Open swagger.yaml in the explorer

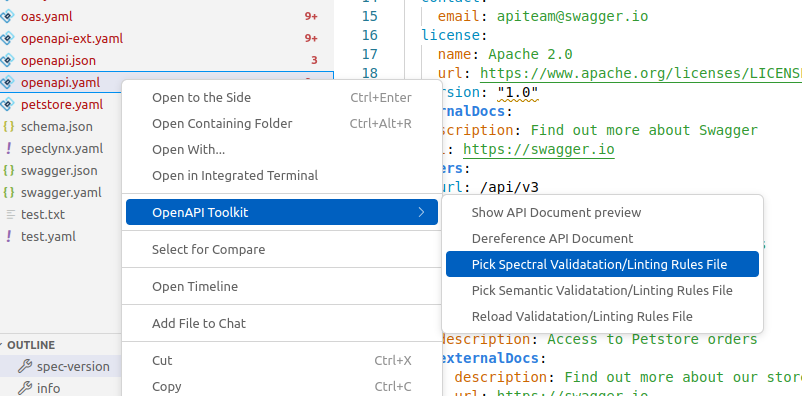[x=61, y=193]
